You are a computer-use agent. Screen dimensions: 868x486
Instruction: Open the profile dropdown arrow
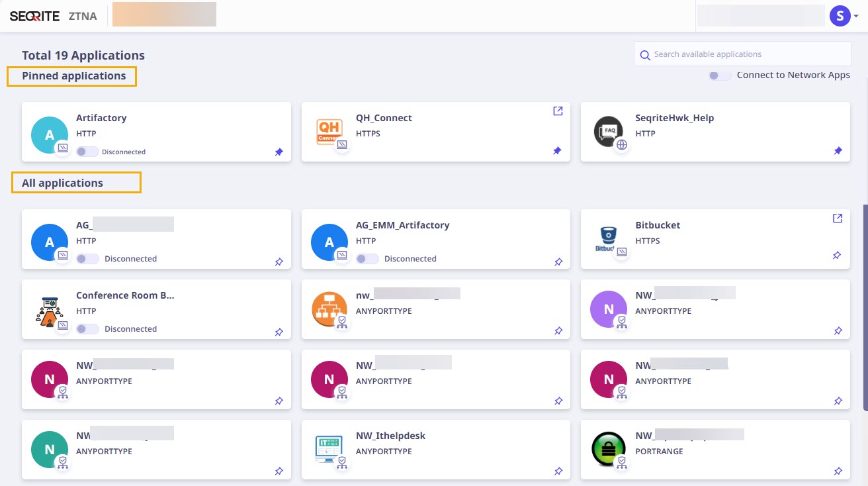[x=855, y=15]
